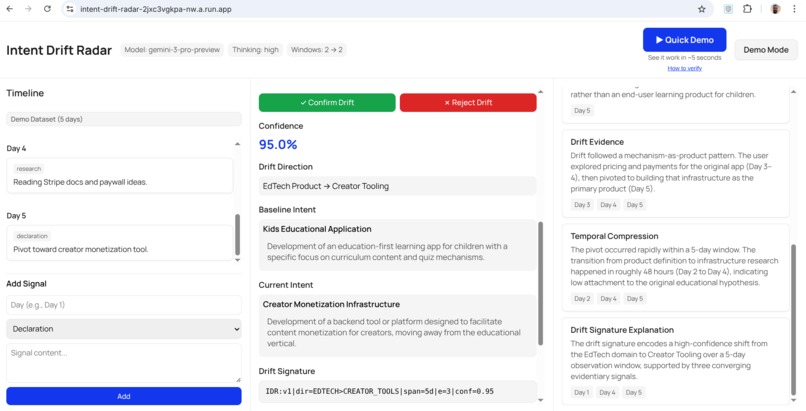Open the Chrome three-dot menu

(x=795, y=9)
